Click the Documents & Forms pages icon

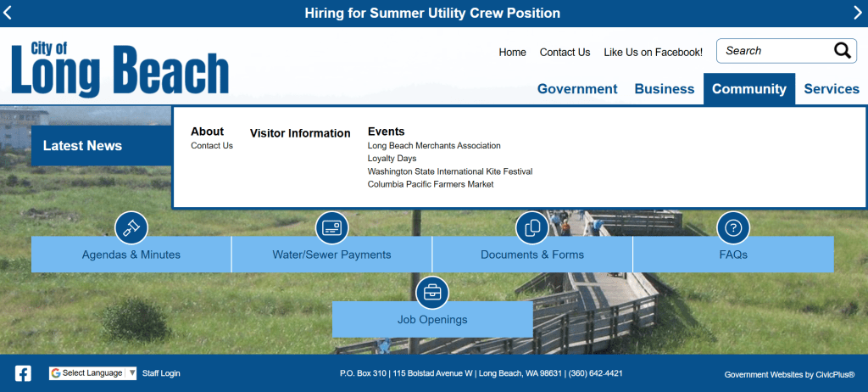tap(532, 227)
